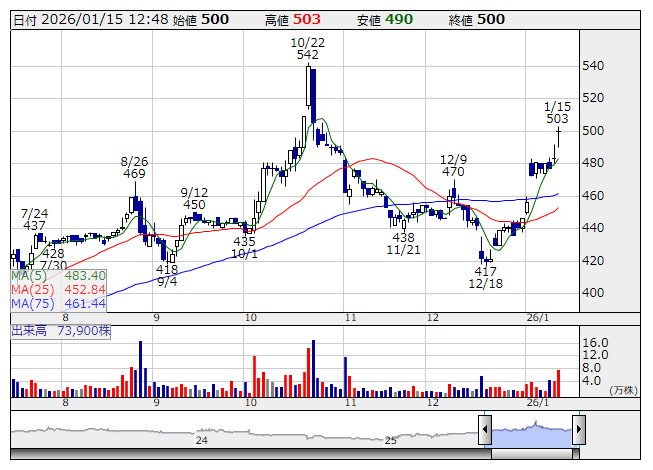
Task: Click the 400 price axis label
Action: (x=593, y=293)
